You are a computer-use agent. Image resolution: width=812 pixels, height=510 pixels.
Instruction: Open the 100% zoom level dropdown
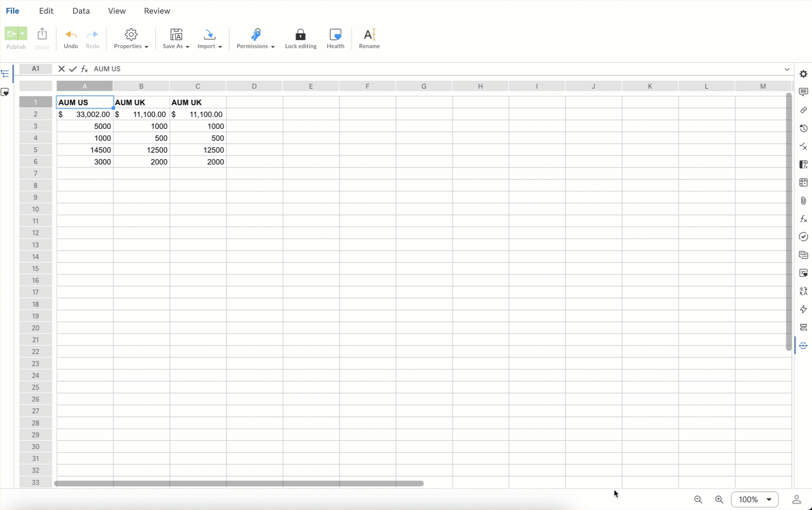[x=755, y=500]
